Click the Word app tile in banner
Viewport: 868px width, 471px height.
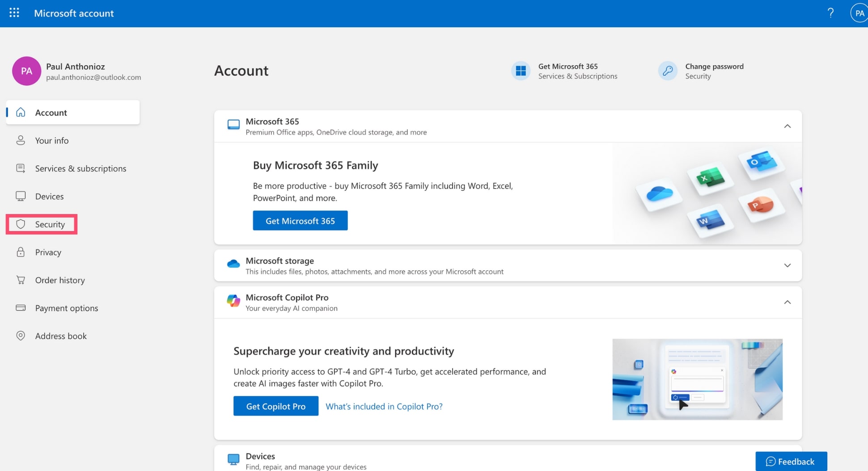coord(710,221)
